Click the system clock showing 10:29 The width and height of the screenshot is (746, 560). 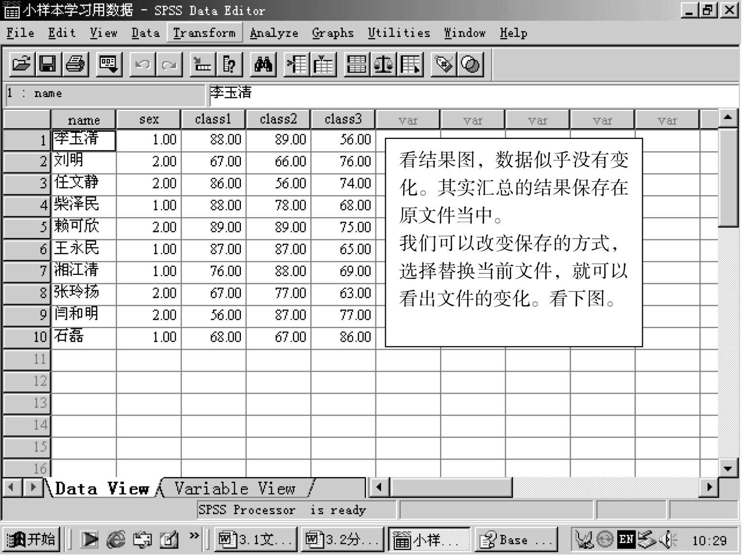[709, 541]
